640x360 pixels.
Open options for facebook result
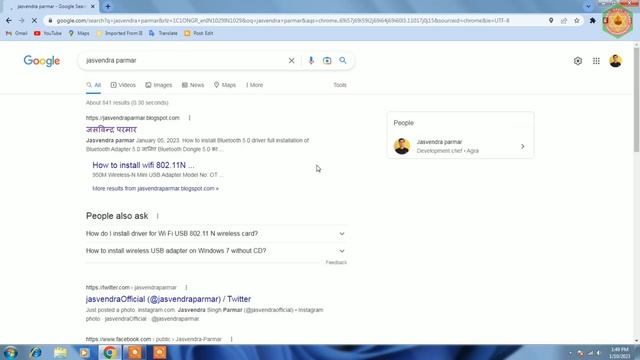[x=231, y=339]
